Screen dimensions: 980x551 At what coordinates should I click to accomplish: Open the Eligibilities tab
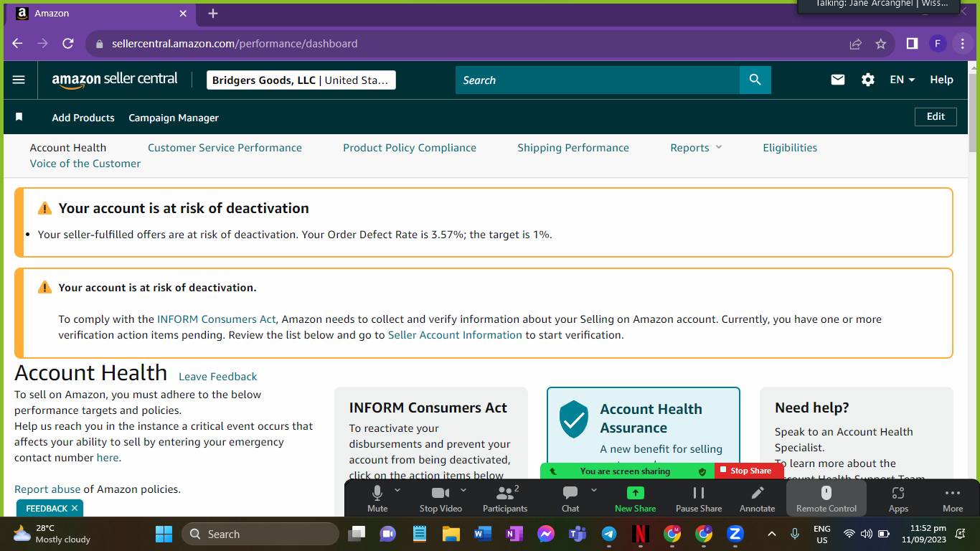point(790,148)
